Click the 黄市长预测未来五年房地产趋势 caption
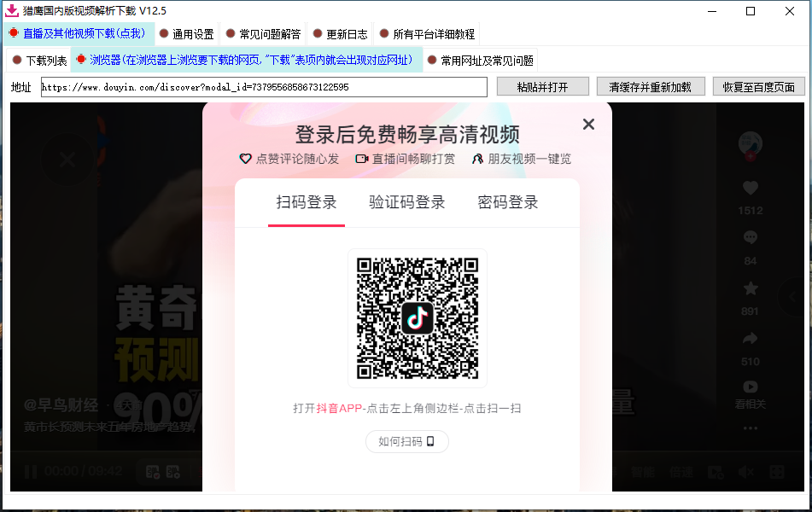The image size is (812, 512). (110, 428)
